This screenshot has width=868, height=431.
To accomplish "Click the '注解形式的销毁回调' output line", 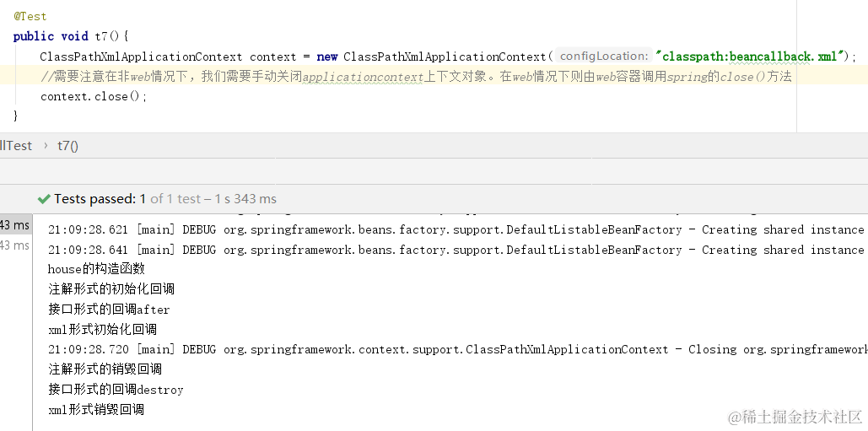I will click(x=105, y=369).
